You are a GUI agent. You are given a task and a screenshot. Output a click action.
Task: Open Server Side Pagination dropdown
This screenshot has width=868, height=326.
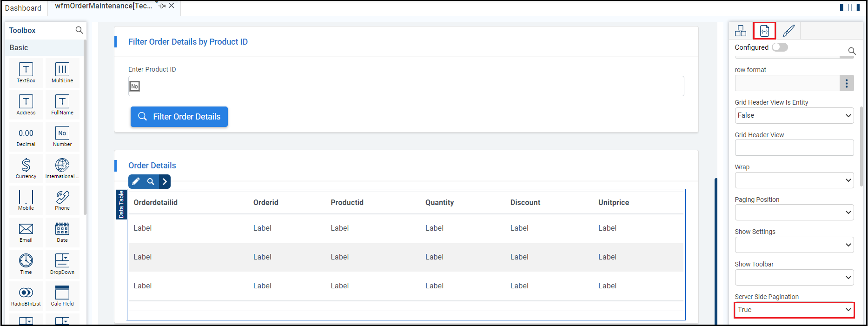point(794,310)
